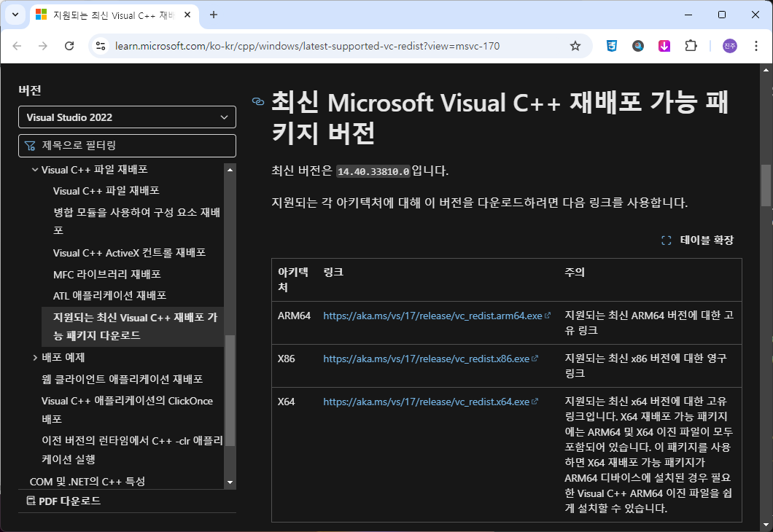Collapse the Visual C++ 파일 재배포 tree node
This screenshot has width=773, height=532.
click(x=35, y=170)
